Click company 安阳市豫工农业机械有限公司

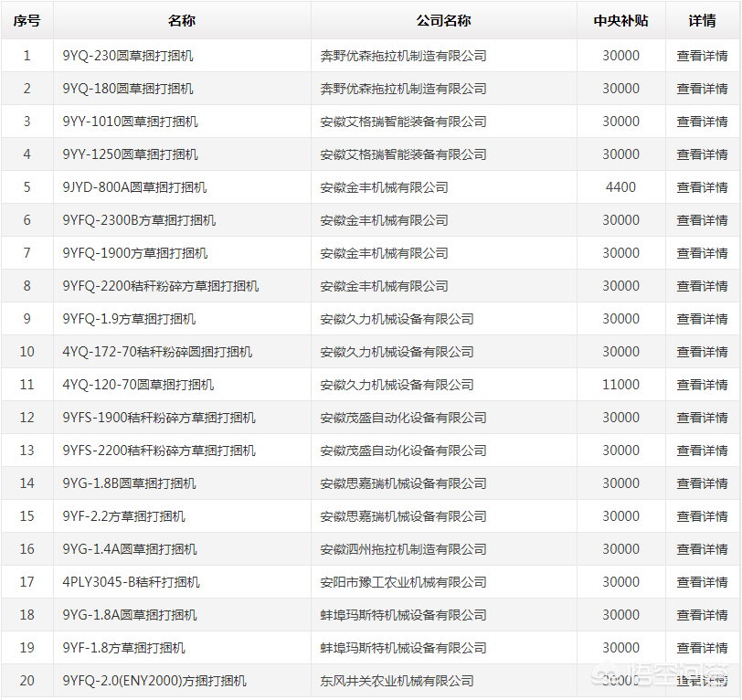pos(403,582)
